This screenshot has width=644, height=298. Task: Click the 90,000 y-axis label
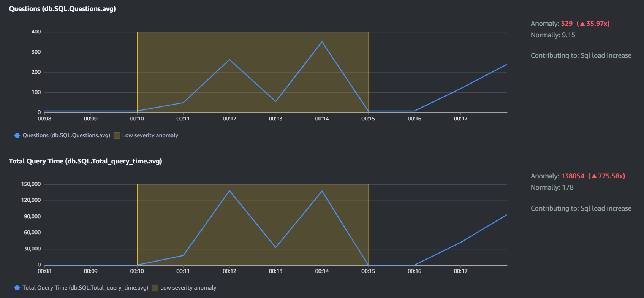[x=32, y=217]
